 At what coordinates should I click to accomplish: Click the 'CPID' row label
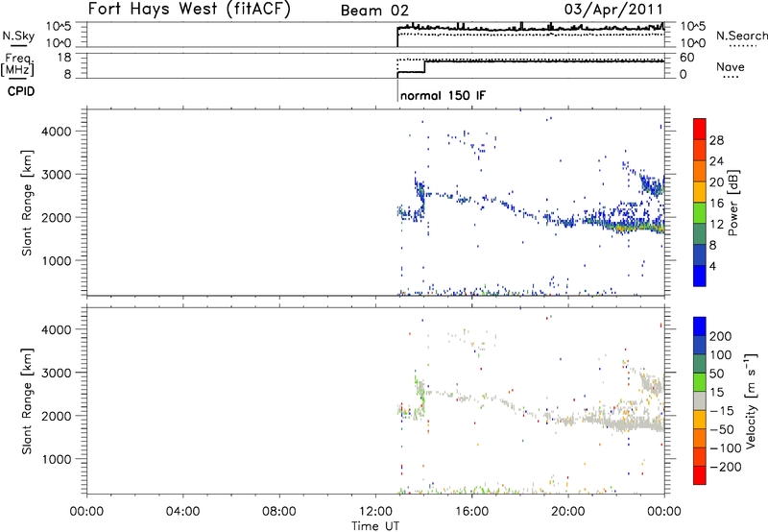pos(21,91)
